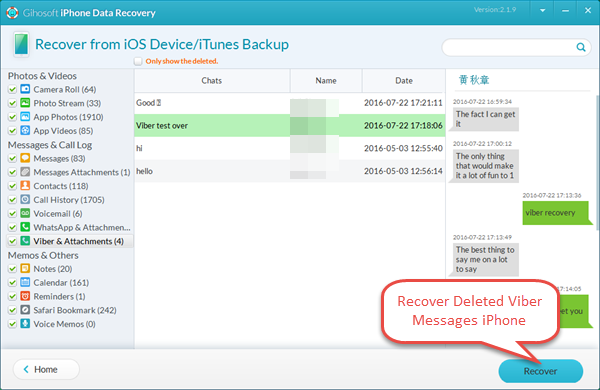The image size is (600, 390).
Task: Click in the search input field
Action: (x=509, y=47)
